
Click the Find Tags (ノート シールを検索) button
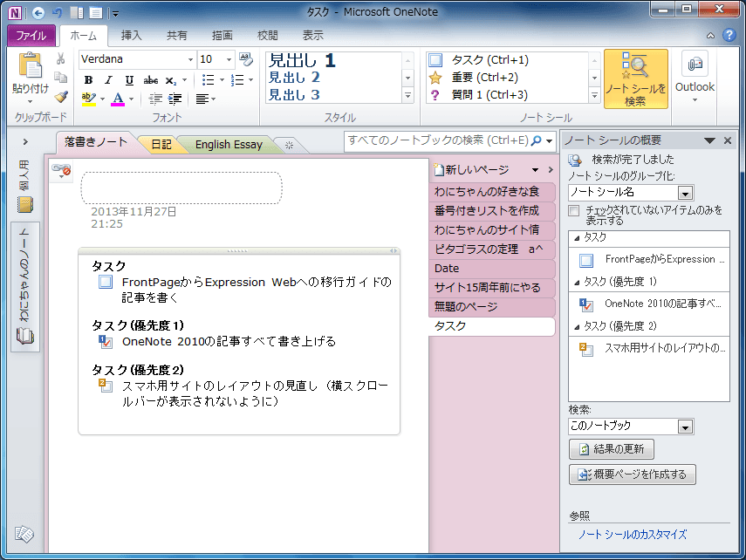635,79
